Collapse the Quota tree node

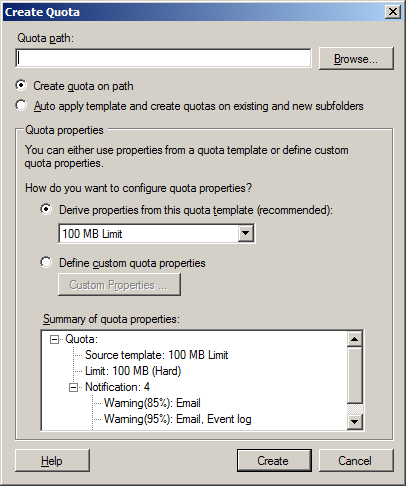click(54, 340)
